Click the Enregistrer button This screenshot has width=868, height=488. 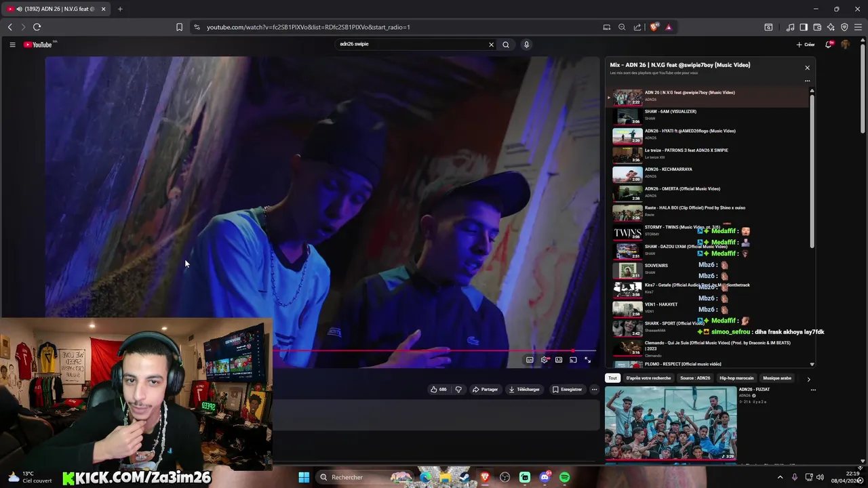tap(567, 389)
